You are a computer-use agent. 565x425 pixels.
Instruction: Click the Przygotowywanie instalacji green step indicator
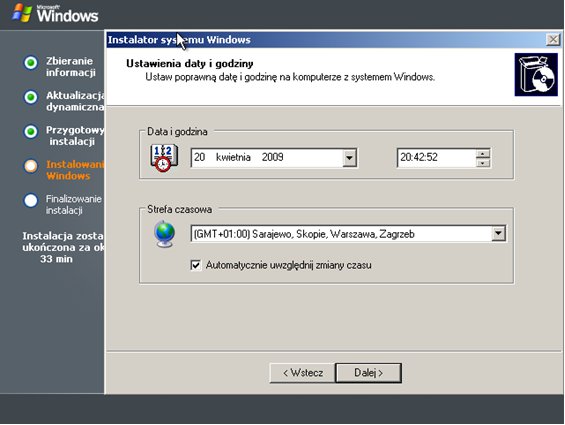(x=31, y=132)
